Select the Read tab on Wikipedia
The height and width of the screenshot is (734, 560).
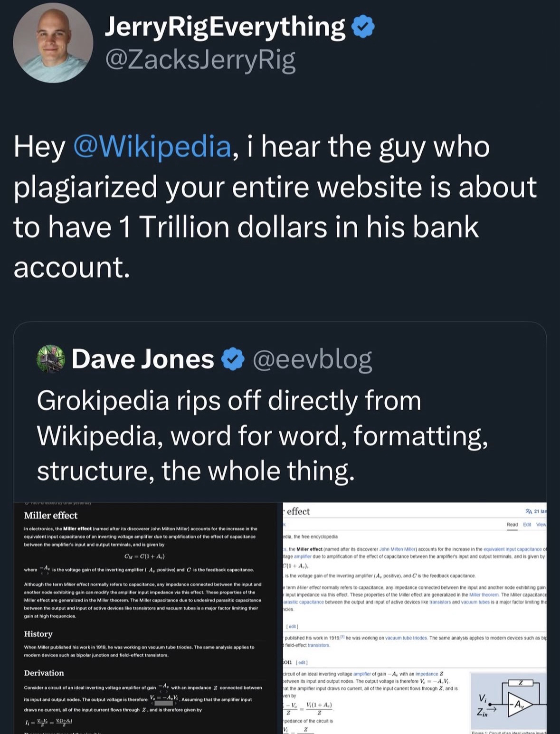pos(512,524)
